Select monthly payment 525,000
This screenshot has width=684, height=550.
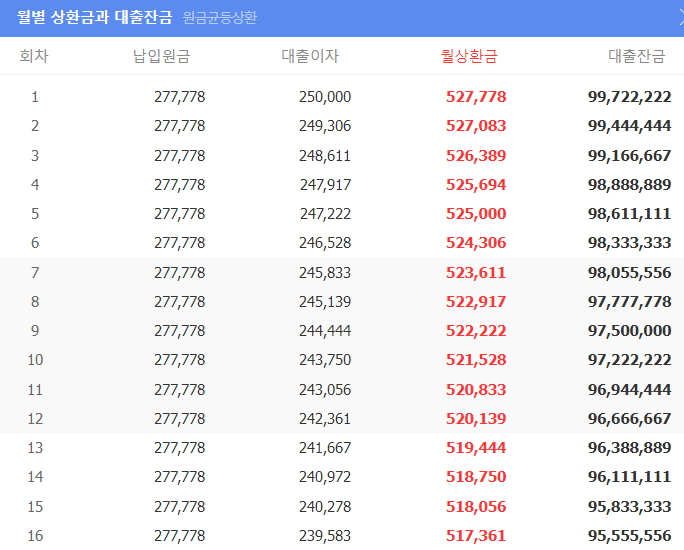(476, 214)
